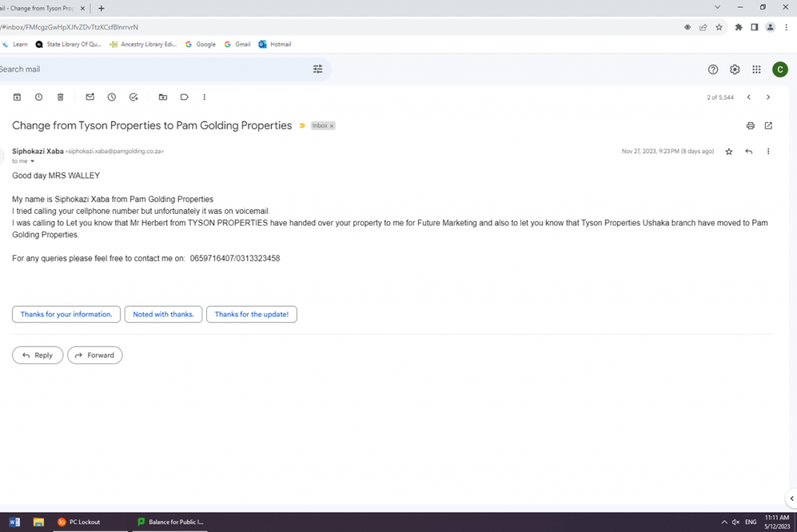Open the Google apps grid
The image size is (797, 532).
click(x=757, y=70)
